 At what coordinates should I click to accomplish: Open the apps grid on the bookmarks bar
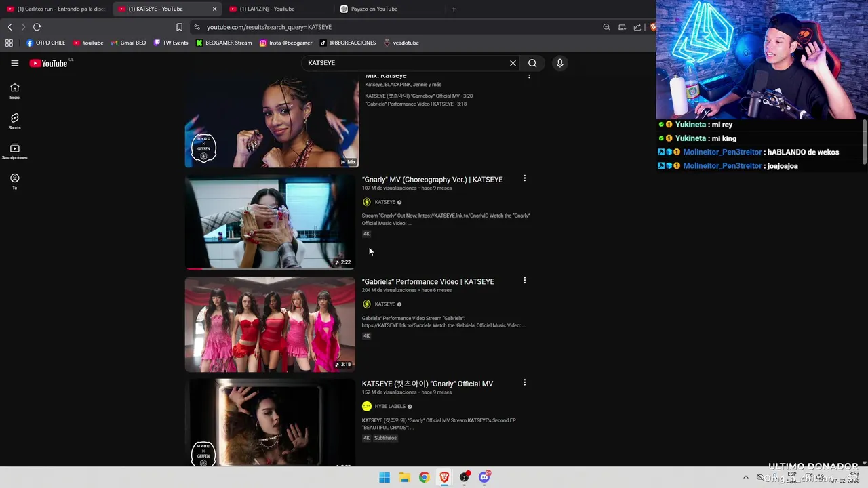(9, 43)
